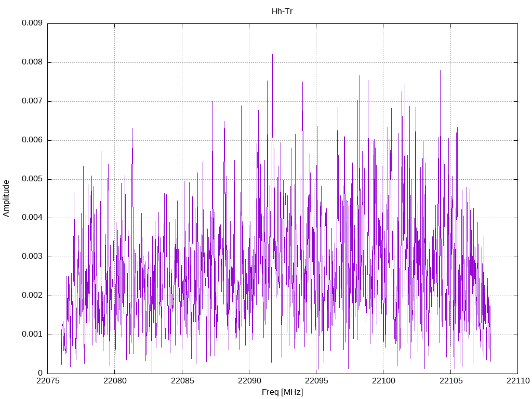The height and width of the screenshot is (399, 532).
Task: Click the y-axis tick label 0.008
Action: 32,62
